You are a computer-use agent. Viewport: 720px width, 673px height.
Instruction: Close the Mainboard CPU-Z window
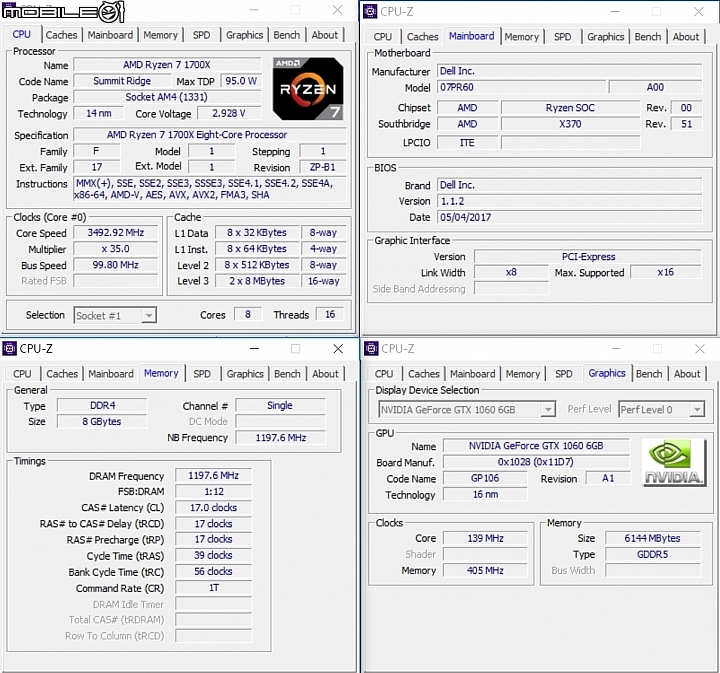698,12
